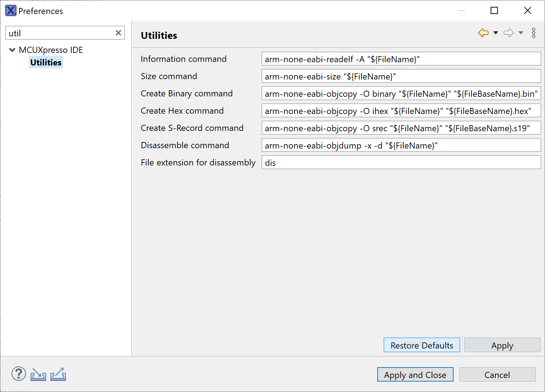The width and height of the screenshot is (545, 392).
Task: Open the forward history dropdown arrow
Action: pyautogui.click(x=521, y=33)
